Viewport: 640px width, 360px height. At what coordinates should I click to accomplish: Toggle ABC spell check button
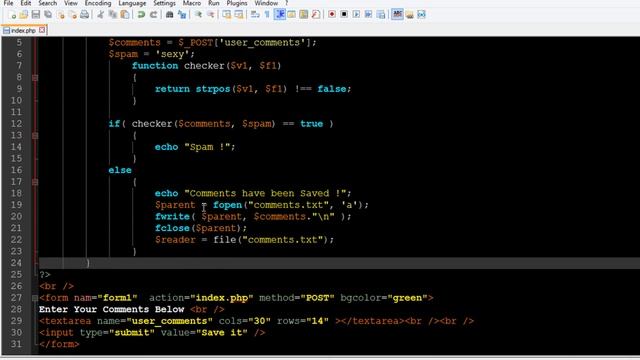(x=397, y=15)
